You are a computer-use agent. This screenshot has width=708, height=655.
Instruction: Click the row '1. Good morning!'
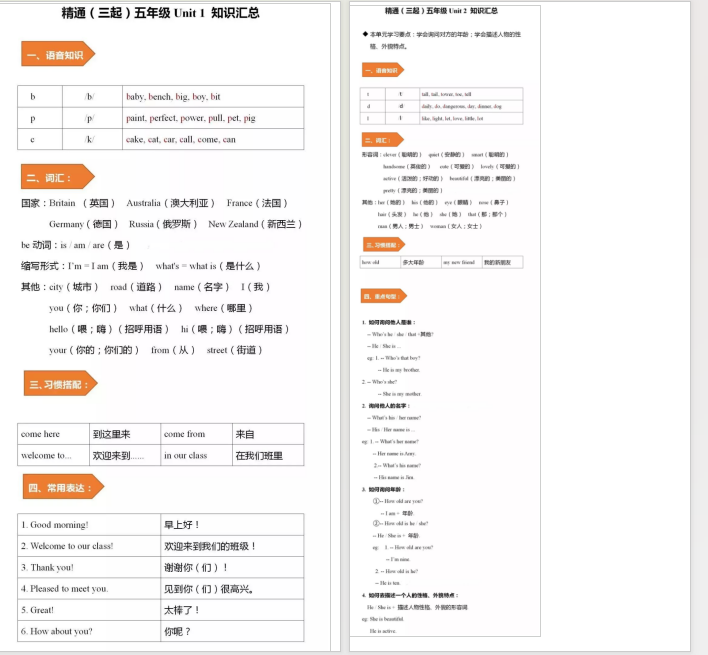coord(89,525)
